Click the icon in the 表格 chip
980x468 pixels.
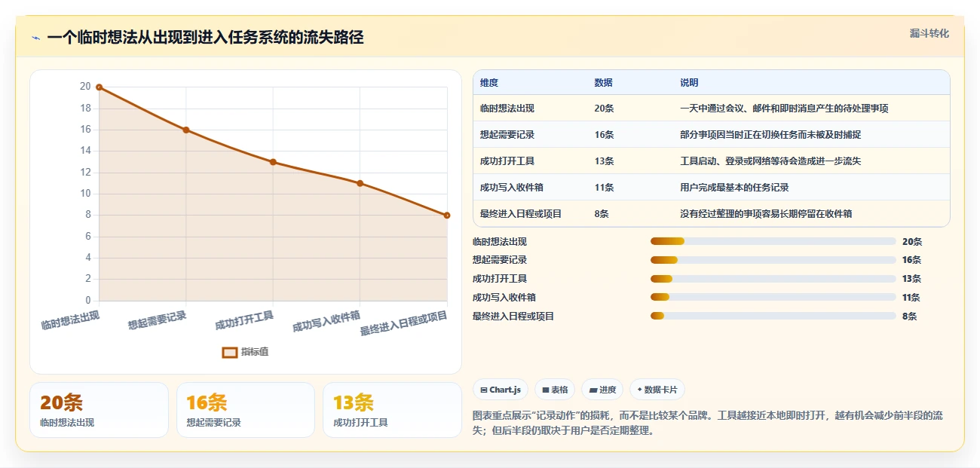point(546,390)
